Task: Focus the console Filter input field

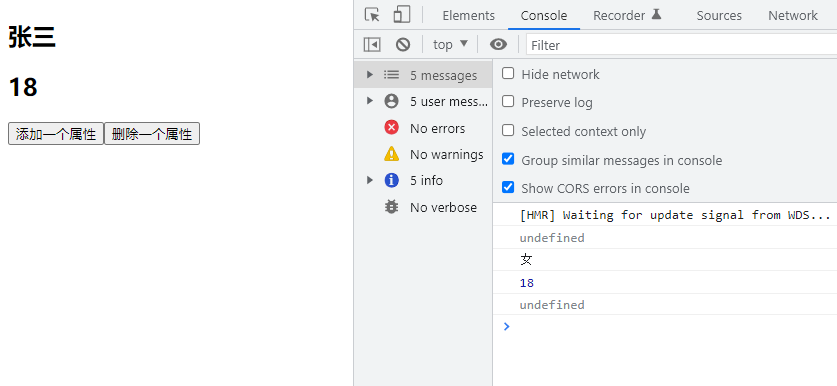Action: (x=681, y=45)
